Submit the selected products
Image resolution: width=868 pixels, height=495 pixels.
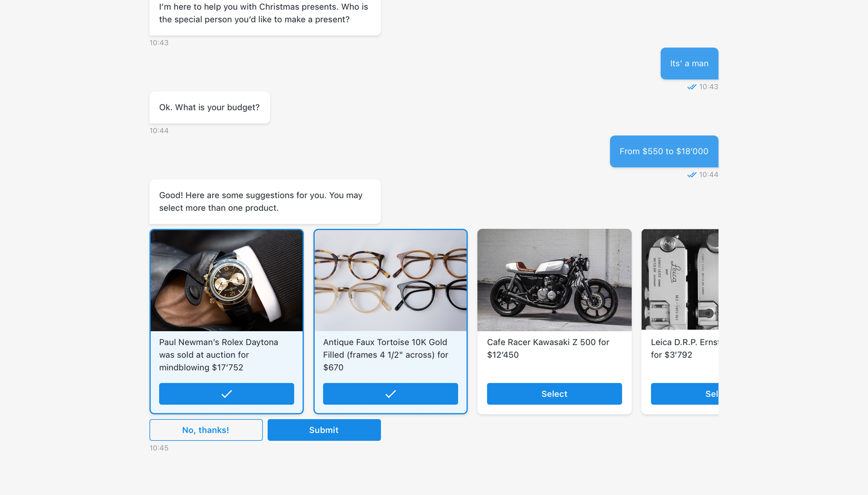point(324,430)
